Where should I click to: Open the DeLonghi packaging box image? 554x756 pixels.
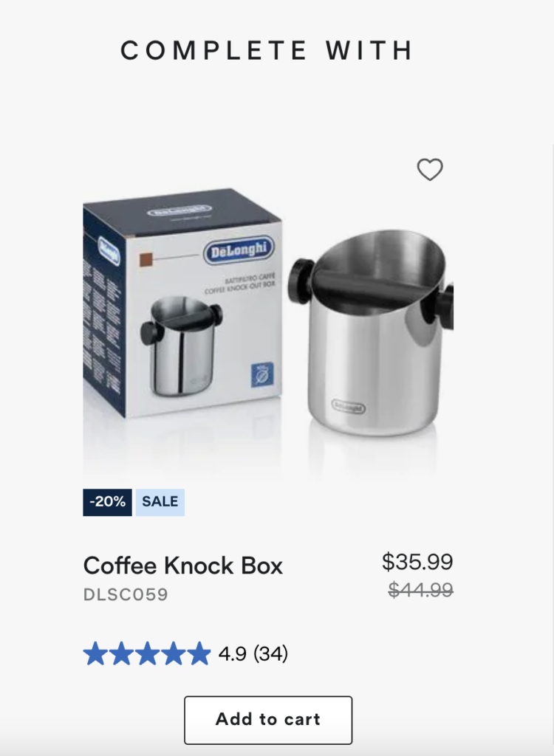click(x=182, y=303)
